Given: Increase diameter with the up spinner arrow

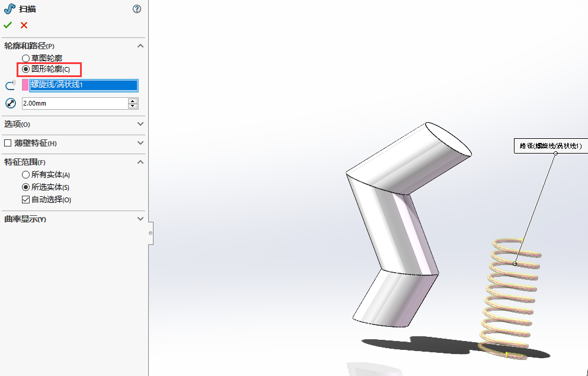Looking at the screenshot, I should click(x=133, y=101).
